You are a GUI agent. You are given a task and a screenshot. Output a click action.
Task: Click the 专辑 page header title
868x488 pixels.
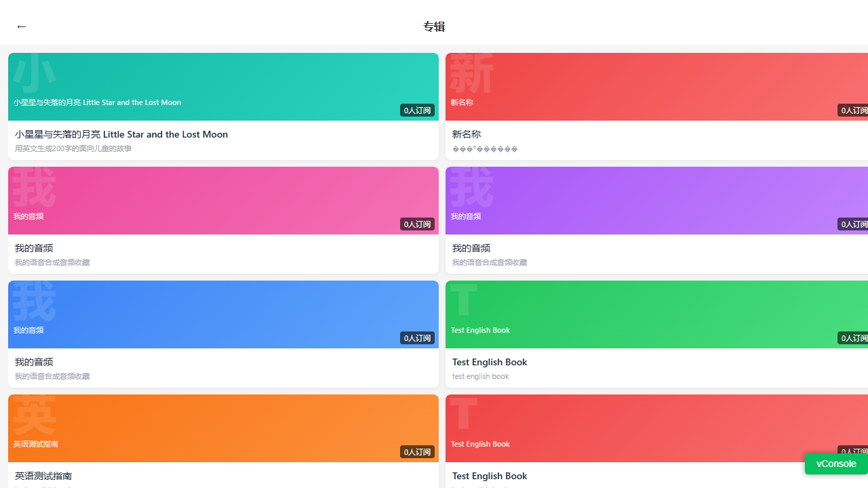(434, 26)
